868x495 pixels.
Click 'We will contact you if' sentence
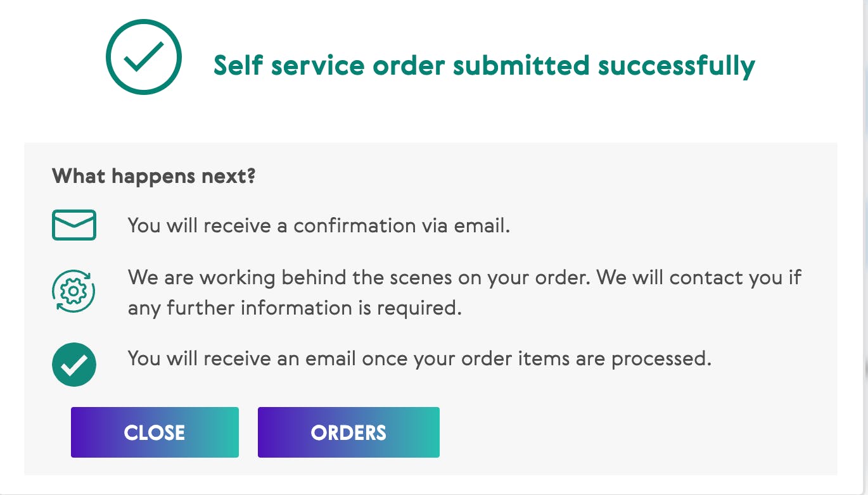(x=702, y=278)
